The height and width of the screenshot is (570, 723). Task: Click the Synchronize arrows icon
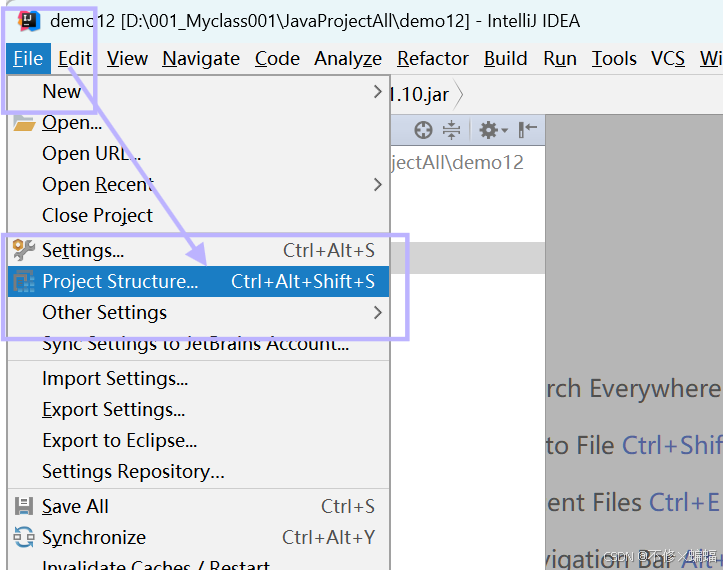[24, 537]
